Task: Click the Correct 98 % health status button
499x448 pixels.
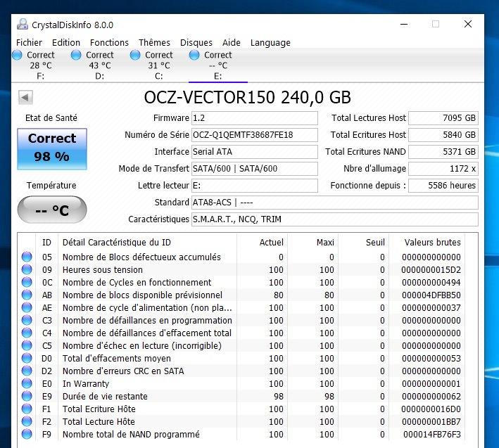Action: point(52,149)
